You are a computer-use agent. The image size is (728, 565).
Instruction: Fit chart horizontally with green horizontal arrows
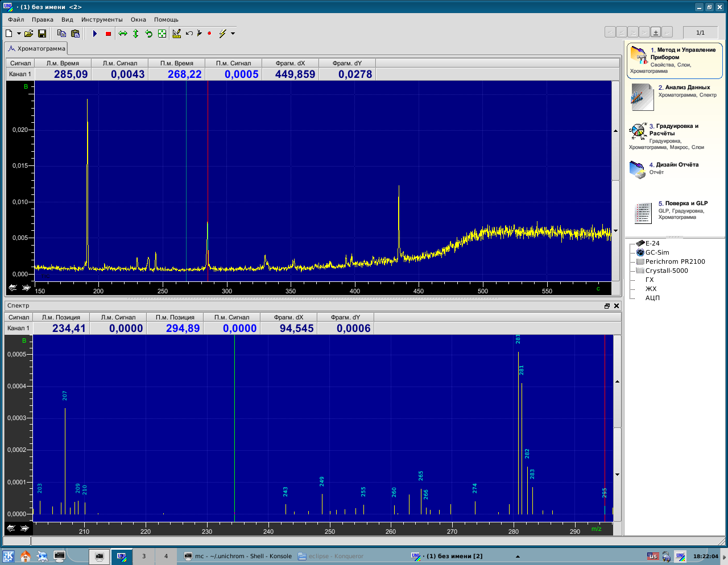tap(123, 34)
